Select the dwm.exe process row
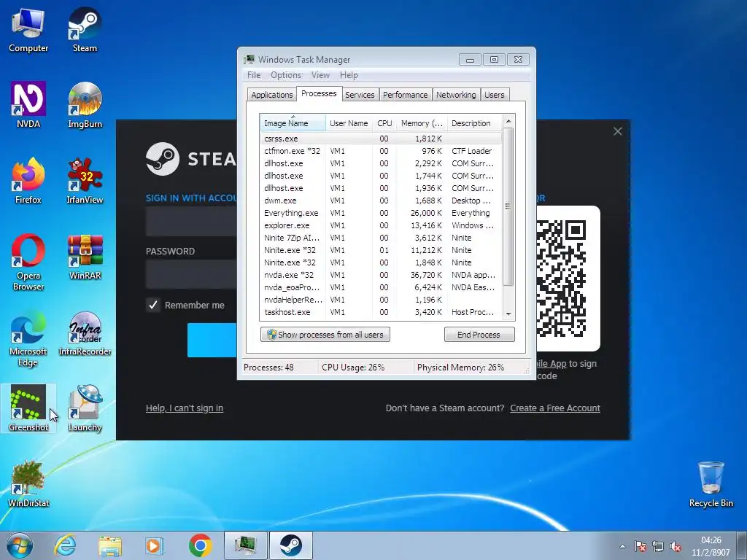This screenshot has width=747, height=560. pos(381,201)
